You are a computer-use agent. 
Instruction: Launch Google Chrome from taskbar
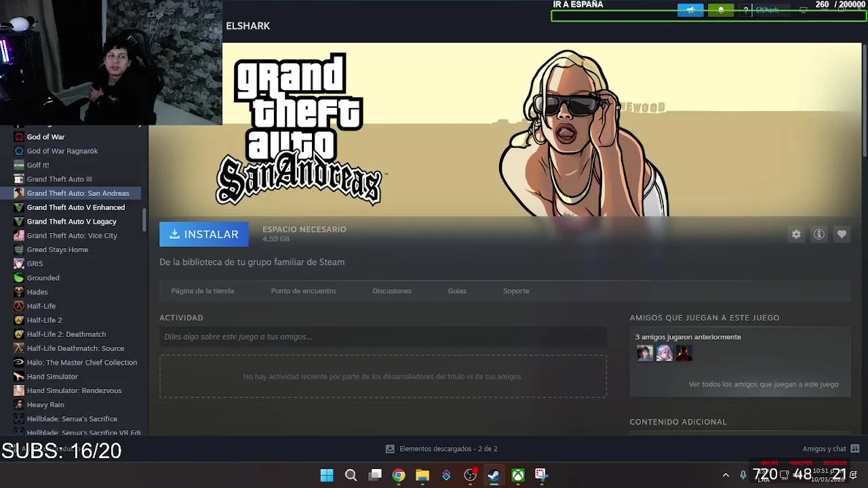(399, 475)
